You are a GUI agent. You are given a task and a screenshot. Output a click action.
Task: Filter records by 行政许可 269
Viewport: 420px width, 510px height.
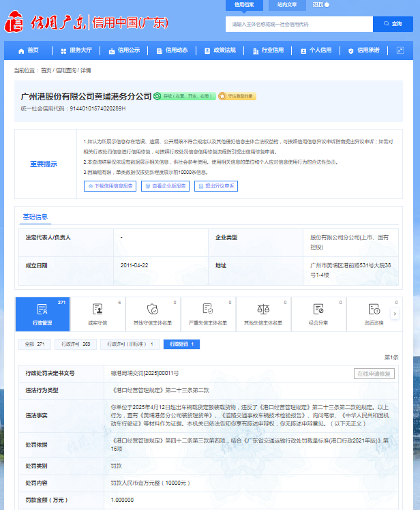tap(76, 344)
